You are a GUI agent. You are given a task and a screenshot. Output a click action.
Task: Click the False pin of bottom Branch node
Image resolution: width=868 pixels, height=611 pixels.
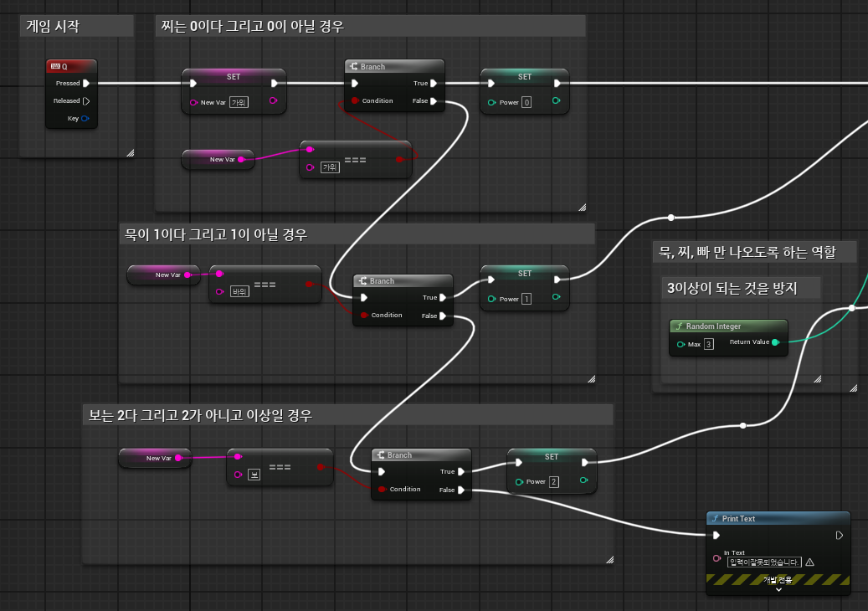461,490
